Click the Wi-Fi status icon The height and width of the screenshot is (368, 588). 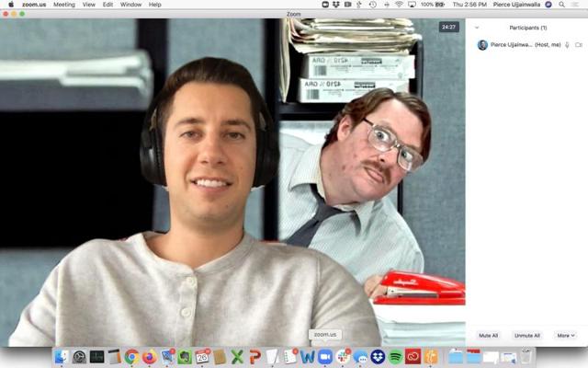pyautogui.click(x=399, y=5)
